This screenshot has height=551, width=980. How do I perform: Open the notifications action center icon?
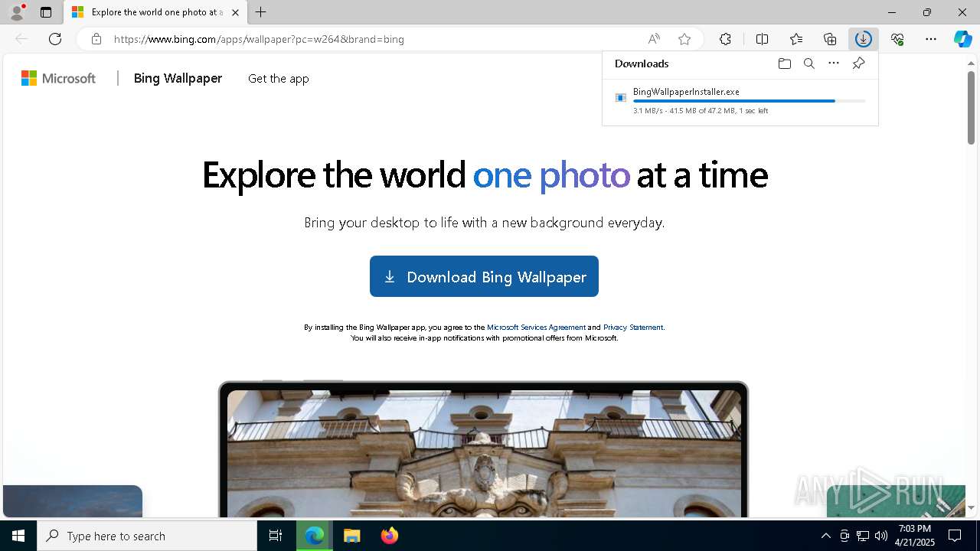(955, 536)
